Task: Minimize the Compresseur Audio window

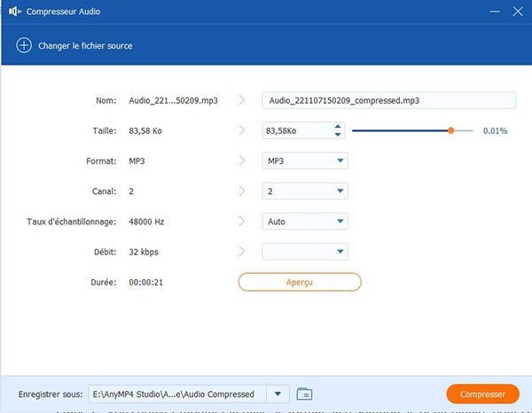Action: pos(495,12)
